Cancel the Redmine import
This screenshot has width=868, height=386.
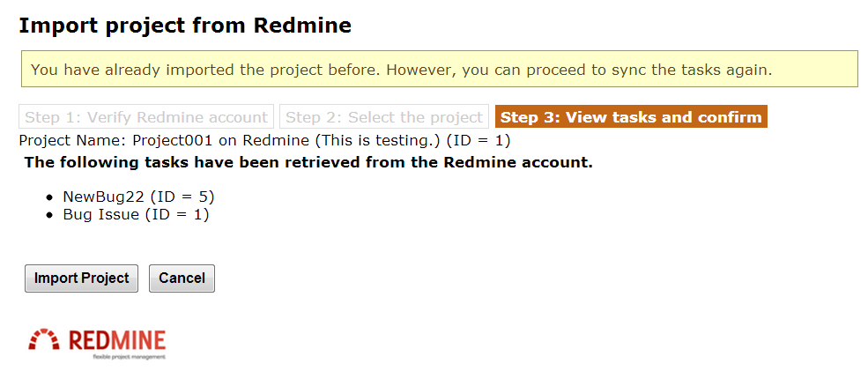(182, 278)
